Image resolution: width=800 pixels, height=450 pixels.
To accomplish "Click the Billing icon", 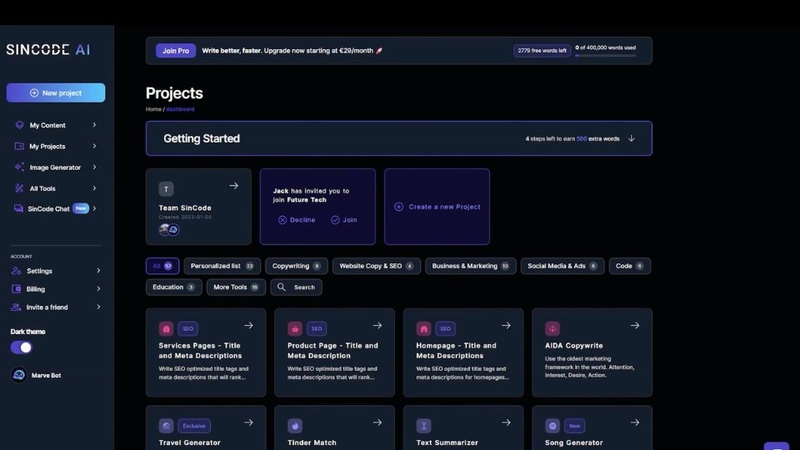I will tap(16, 289).
